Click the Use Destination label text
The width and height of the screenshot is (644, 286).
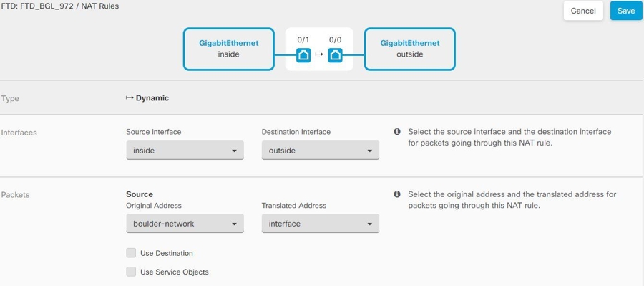(x=166, y=253)
